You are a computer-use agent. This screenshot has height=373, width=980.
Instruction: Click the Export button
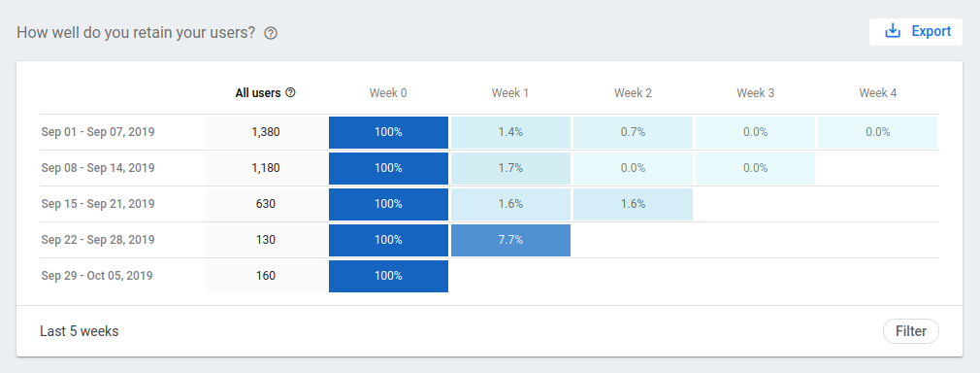pos(916,32)
